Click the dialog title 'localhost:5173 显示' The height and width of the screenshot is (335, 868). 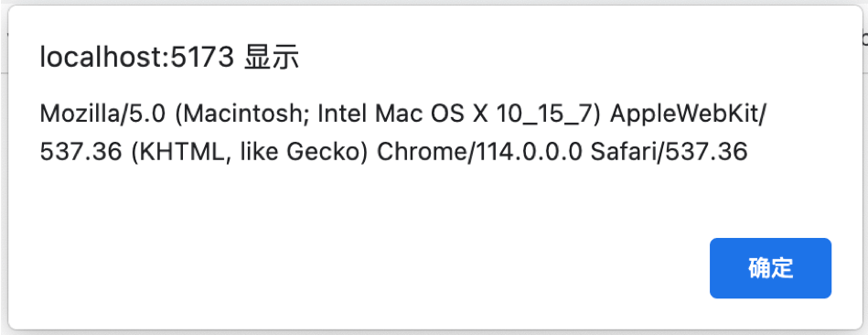pyautogui.click(x=169, y=58)
